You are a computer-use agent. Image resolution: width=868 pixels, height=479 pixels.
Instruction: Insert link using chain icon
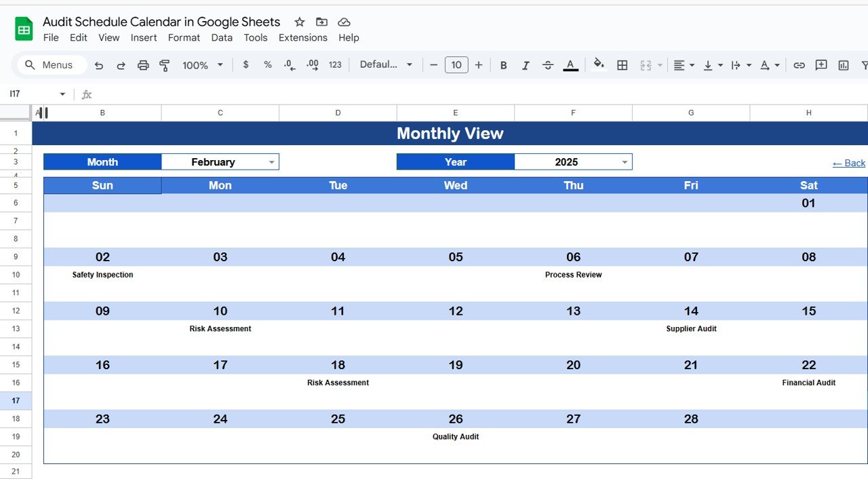(799, 65)
